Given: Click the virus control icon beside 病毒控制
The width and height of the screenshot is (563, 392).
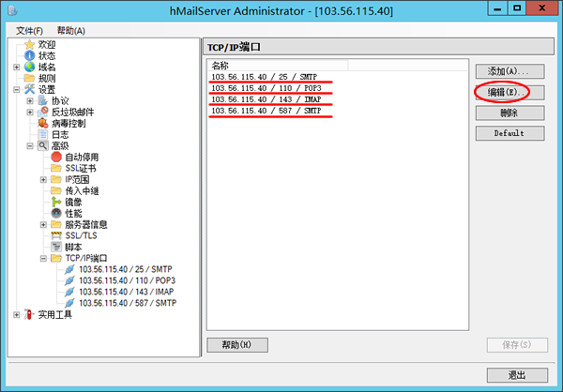Looking at the screenshot, I should (43, 123).
